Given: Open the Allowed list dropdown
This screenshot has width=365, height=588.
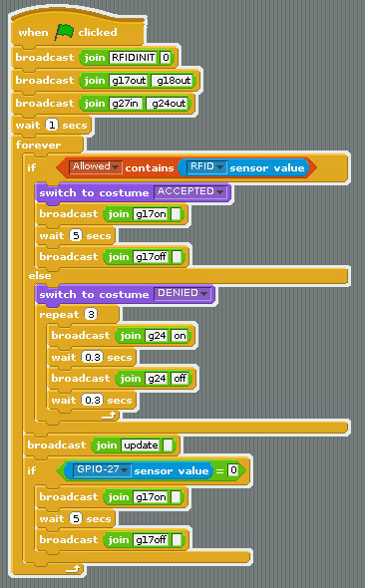Looking at the screenshot, I should [96, 166].
